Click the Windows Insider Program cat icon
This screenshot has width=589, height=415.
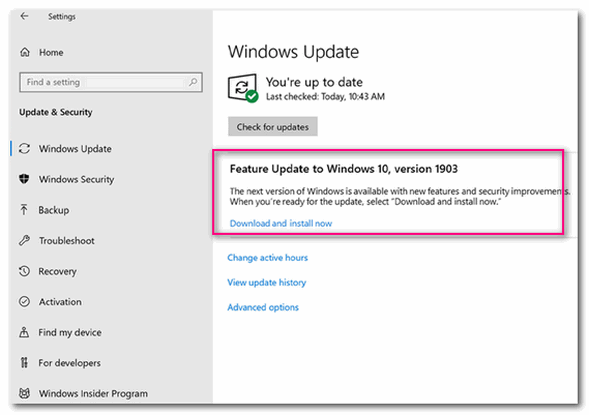(24, 393)
